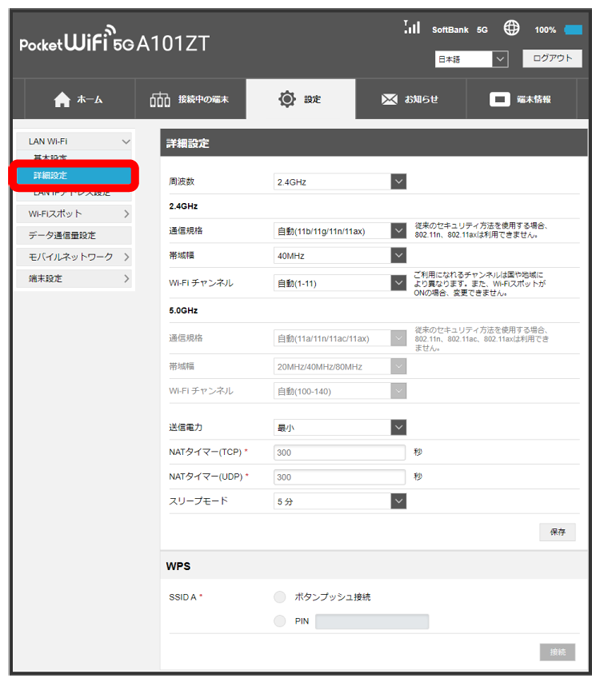Click the NATタイマー(TCP) input field

tap(340, 452)
